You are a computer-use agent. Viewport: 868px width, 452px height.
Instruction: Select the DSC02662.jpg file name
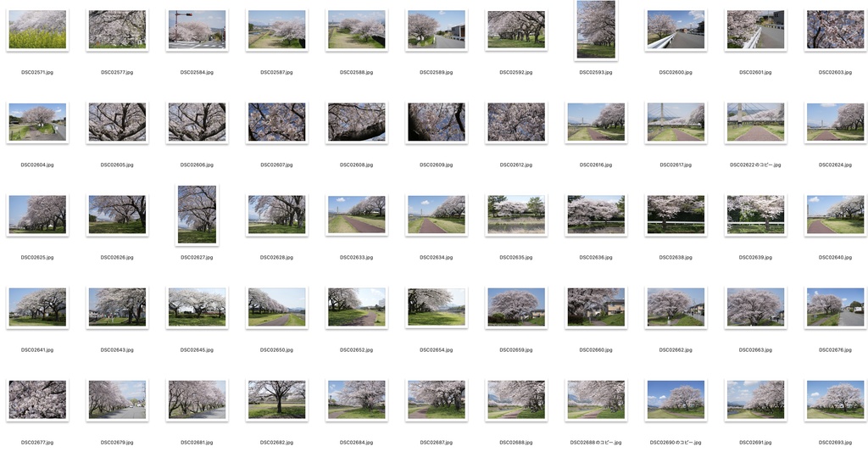click(x=676, y=350)
